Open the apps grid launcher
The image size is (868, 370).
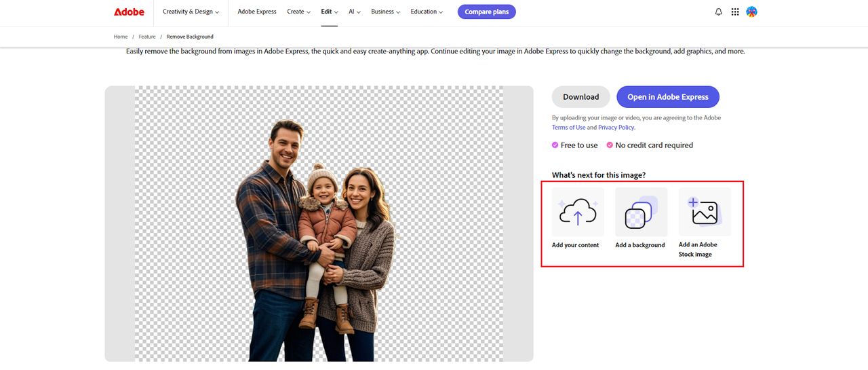(735, 12)
